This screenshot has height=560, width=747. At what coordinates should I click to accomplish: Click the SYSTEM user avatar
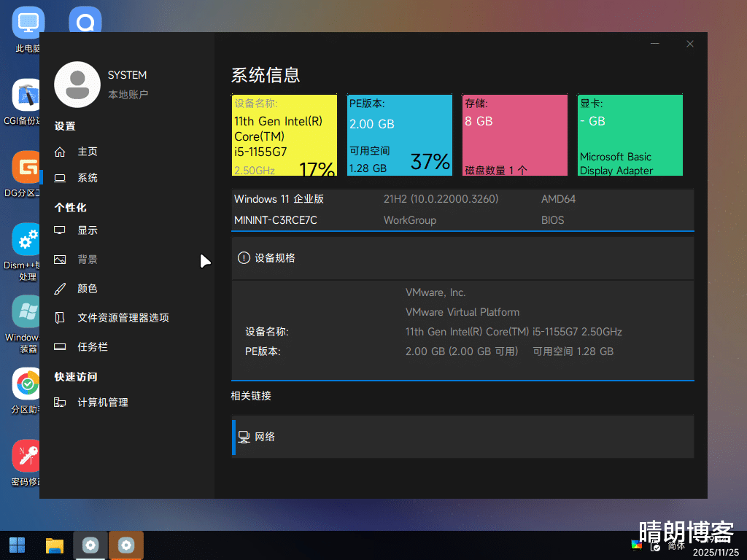[x=77, y=85]
